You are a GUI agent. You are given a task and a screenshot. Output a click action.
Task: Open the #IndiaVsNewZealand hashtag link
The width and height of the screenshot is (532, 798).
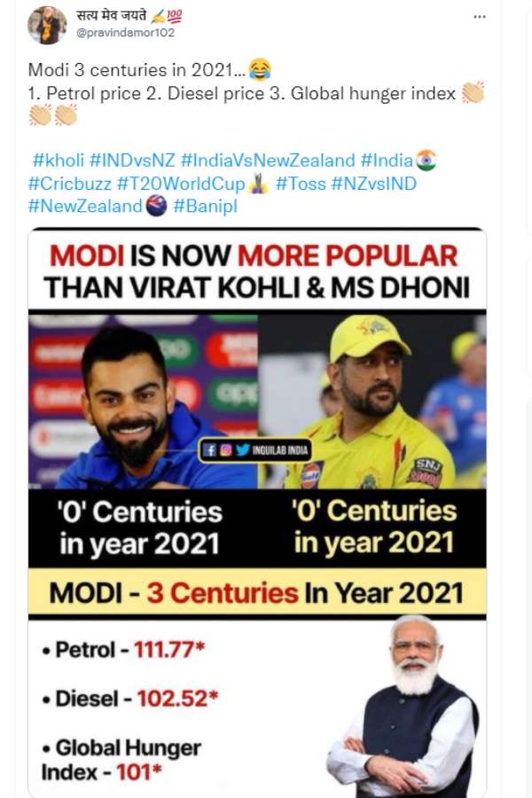click(x=268, y=161)
